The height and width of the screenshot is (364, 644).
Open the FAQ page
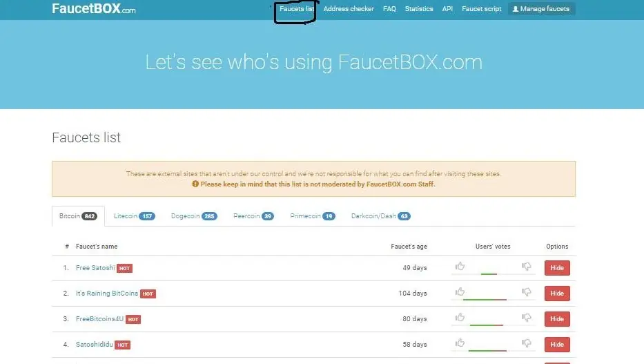[x=389, y=8]
